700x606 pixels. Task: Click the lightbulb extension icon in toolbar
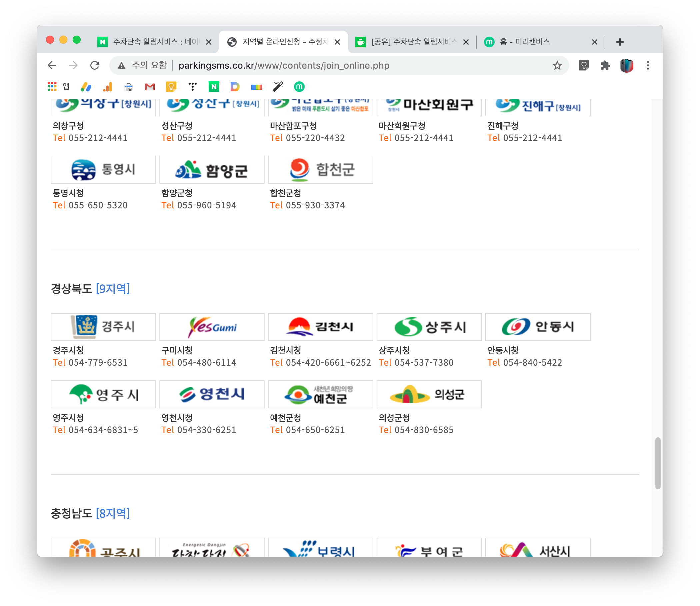point(584,65)
